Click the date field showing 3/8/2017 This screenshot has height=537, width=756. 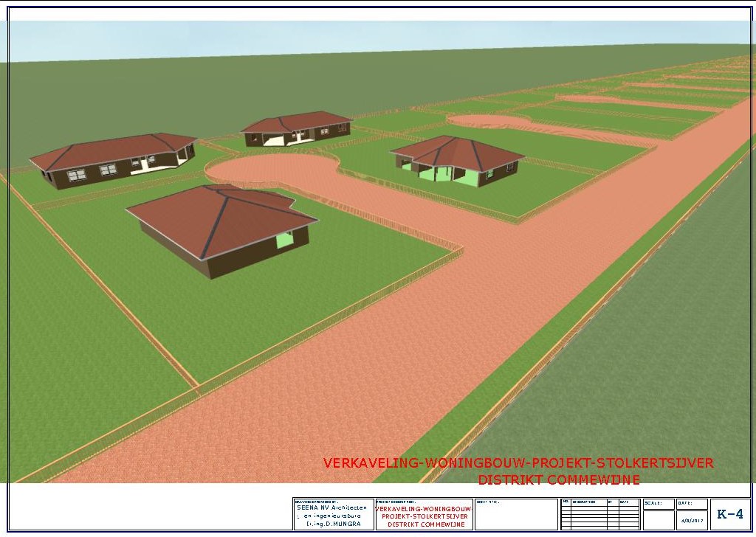pos(692,519)
